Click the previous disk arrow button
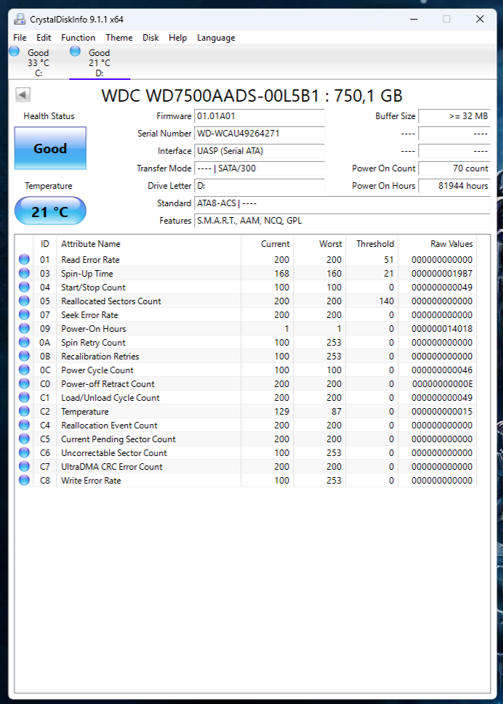503x704 pixels. 22,95
